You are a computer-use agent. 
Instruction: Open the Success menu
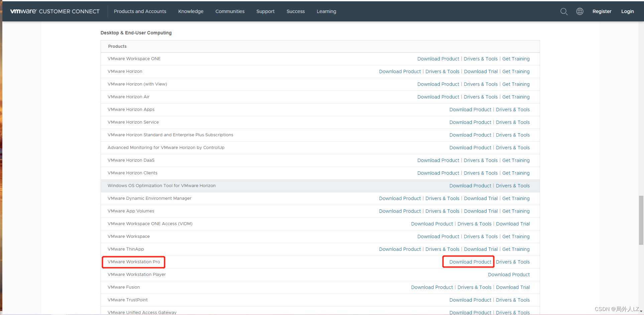(296, 11)
